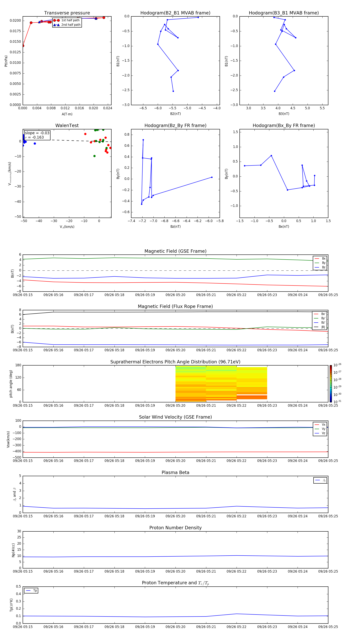The width and height of the screenshot is (351, 644).
Task: Click the "Magnetic Field (GSE Frame)" title
Action: pyautogui.click(x=175, y=251)
